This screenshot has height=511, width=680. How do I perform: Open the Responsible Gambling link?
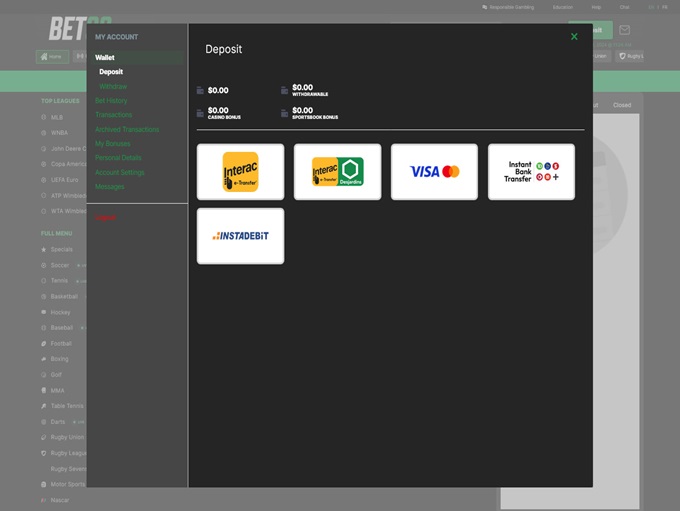(511, 7)
